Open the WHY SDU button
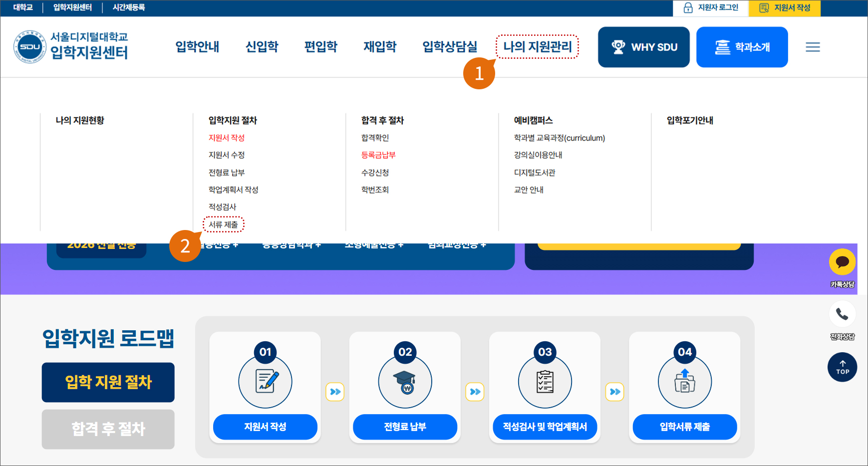The image size is (868, 466). tap(644, 47)
